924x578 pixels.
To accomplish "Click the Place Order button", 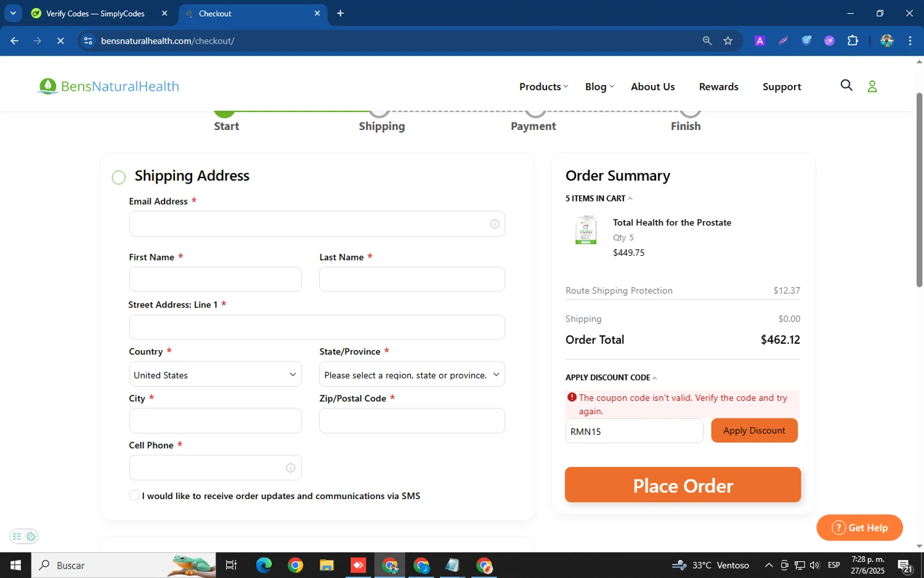I will 683,485.
